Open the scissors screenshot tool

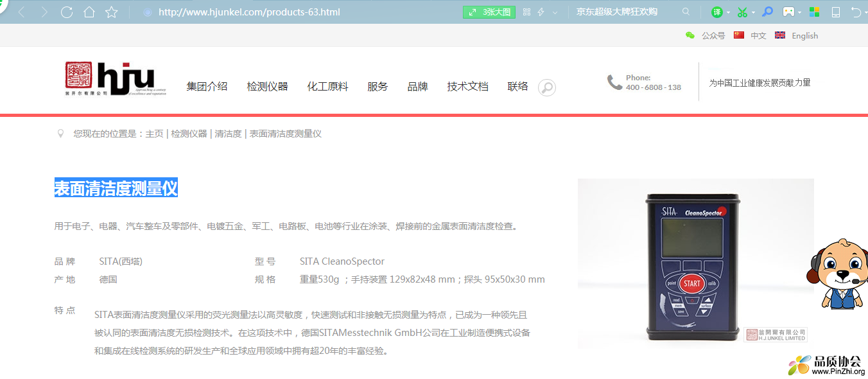coord(742,12)
